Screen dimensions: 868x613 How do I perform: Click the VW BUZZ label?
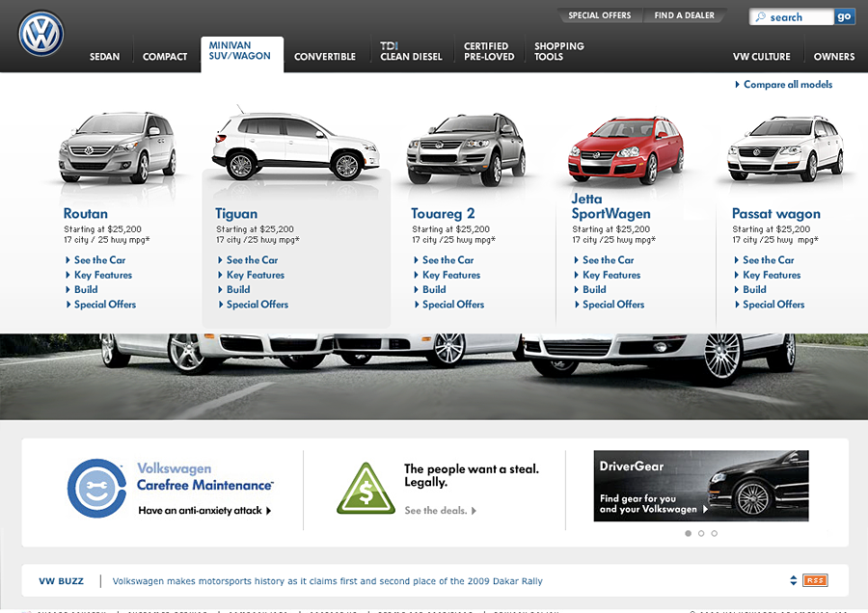pos(61,581)
